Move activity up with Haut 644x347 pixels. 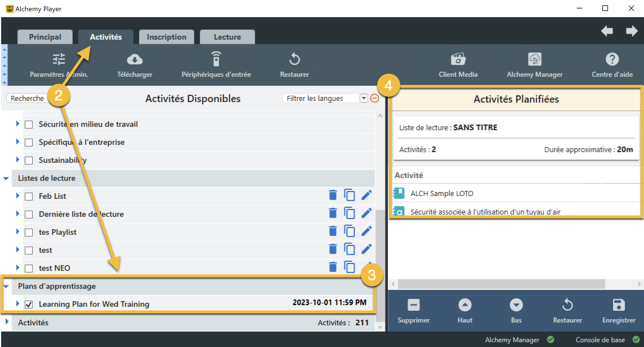pyautogui.click(x=465, y=311)
